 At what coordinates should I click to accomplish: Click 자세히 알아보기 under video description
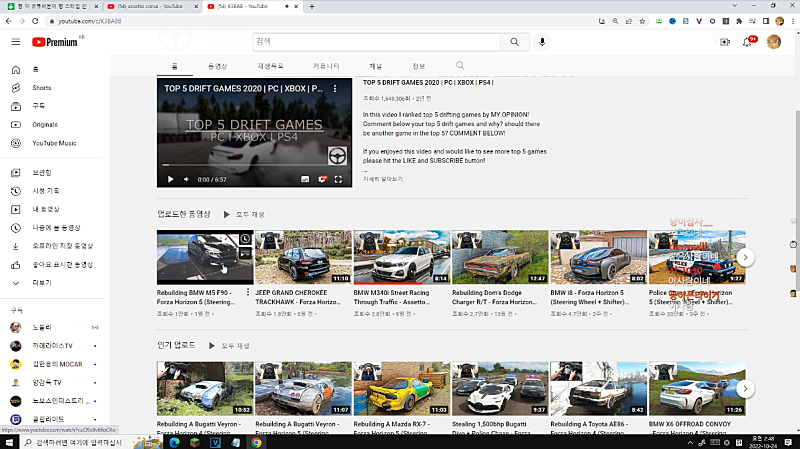click(x=383, y=179)
